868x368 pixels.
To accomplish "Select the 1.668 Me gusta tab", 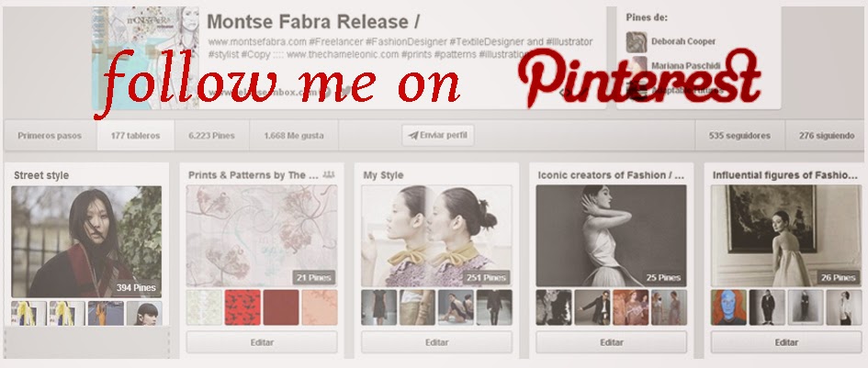I will coord(294,136).
